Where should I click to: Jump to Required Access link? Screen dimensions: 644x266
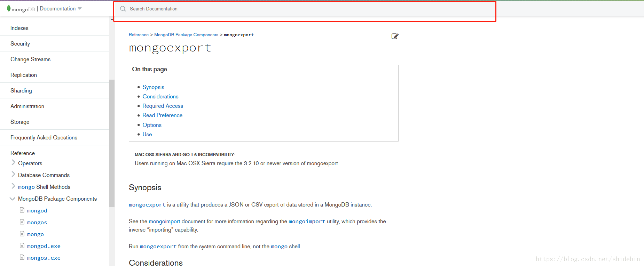pos(163,106)
